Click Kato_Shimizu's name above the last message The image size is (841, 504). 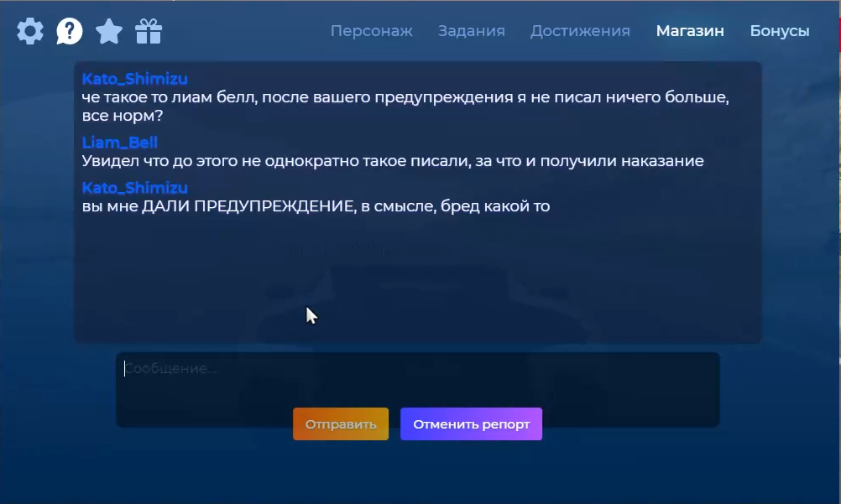[135, 187]
